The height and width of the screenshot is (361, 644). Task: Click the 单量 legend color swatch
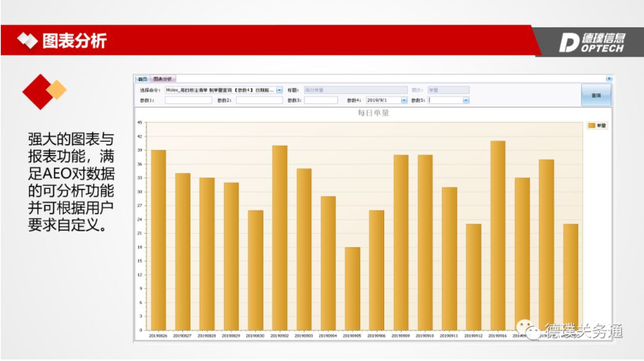[592, 125]
